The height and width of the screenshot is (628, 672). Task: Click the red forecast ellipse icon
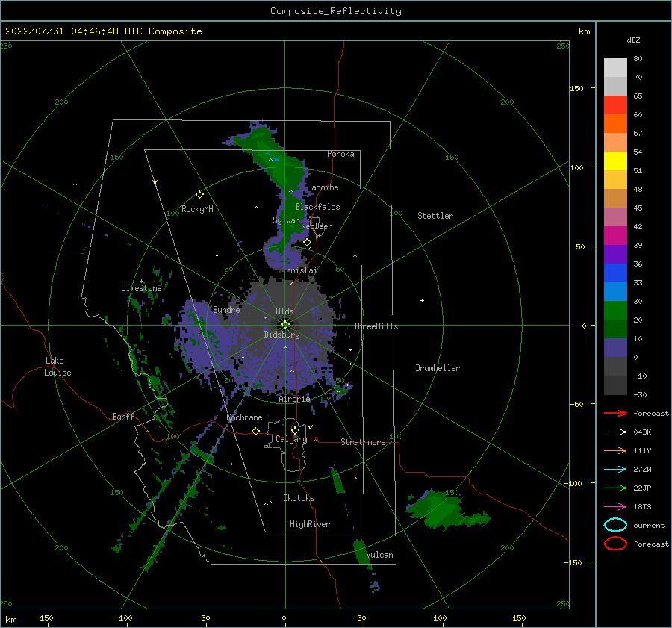(x=615, y=544)
